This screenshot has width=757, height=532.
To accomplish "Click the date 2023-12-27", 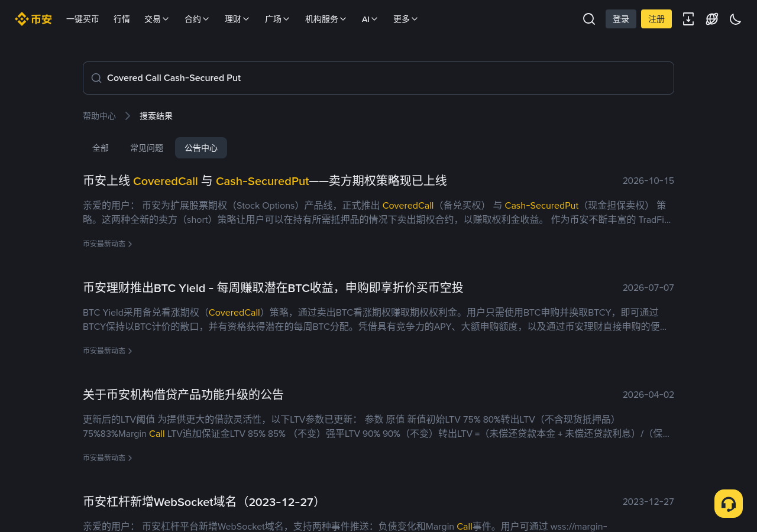I will (648, 502).
